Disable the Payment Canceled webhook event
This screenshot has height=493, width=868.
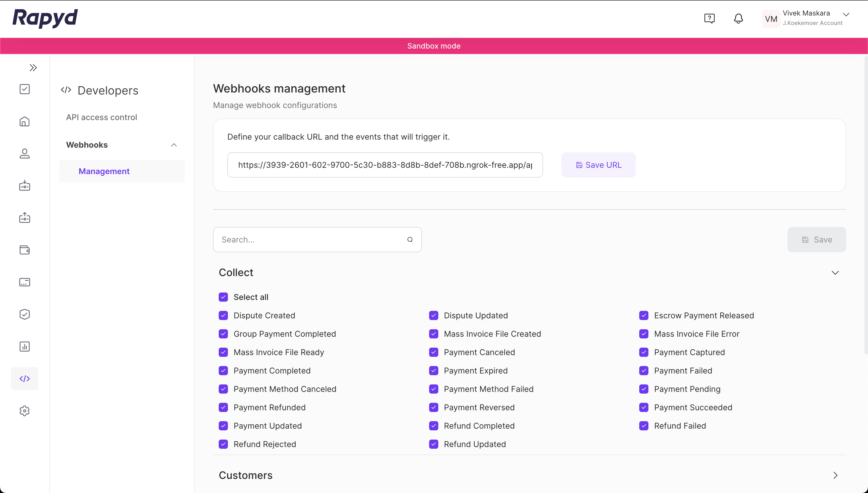(433, 352)
